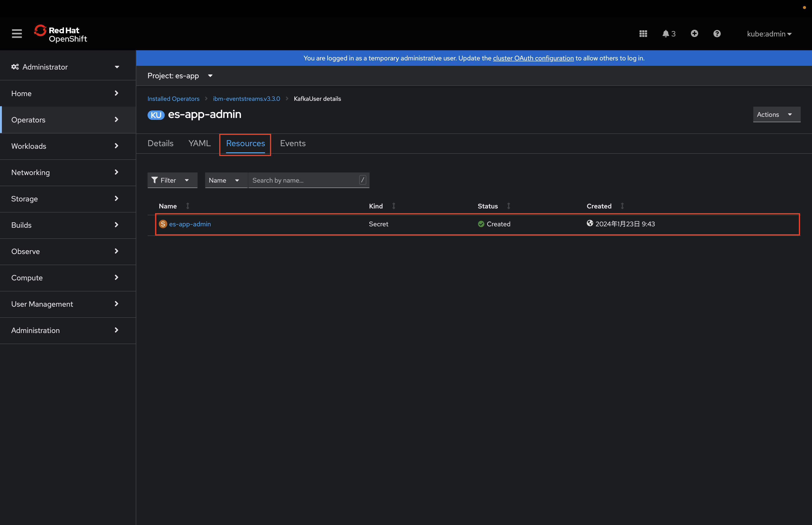Switch to the Events tab
This screenshot has height=525, width=812.
293,143
